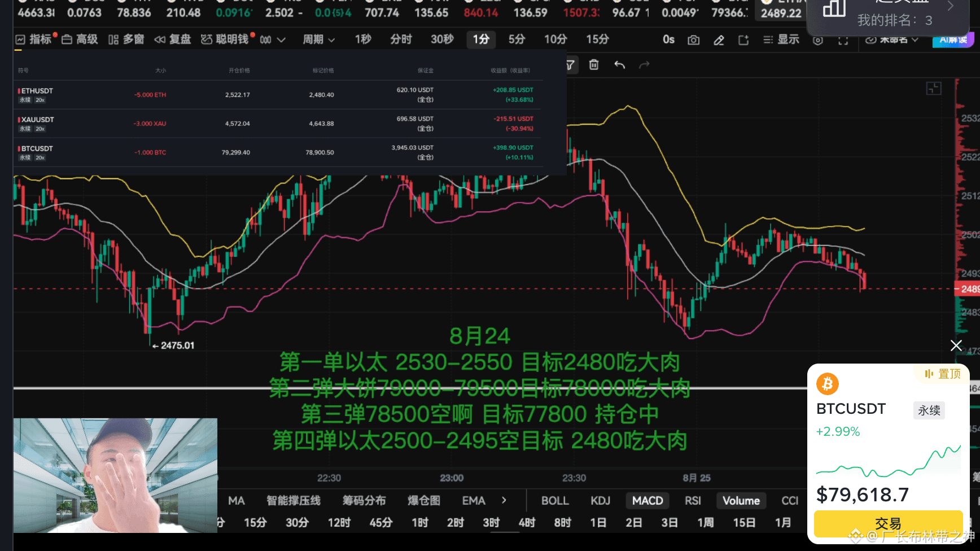This screenshot has height=551, width=980.
Task: Toggle the 爆仓图 indicator
Action: tap(424, 501)
